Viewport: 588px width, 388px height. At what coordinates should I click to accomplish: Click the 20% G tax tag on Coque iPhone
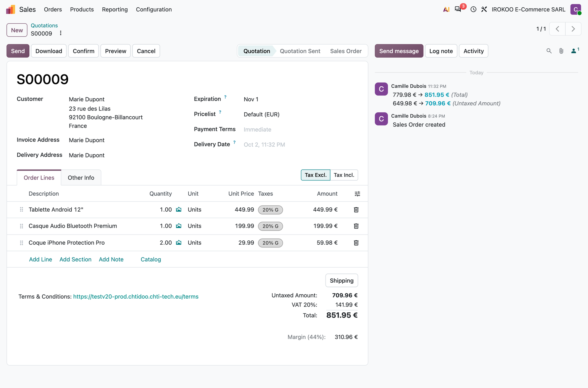click(270, 243)
